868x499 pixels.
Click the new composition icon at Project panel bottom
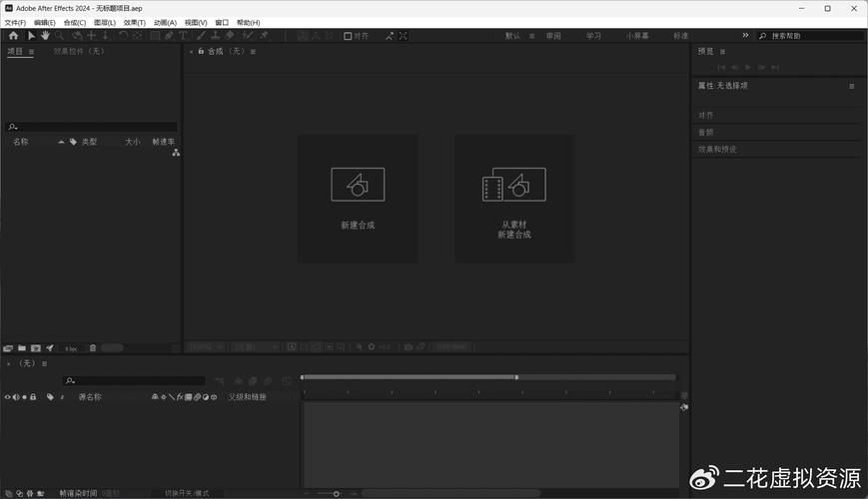coord(35,348)
